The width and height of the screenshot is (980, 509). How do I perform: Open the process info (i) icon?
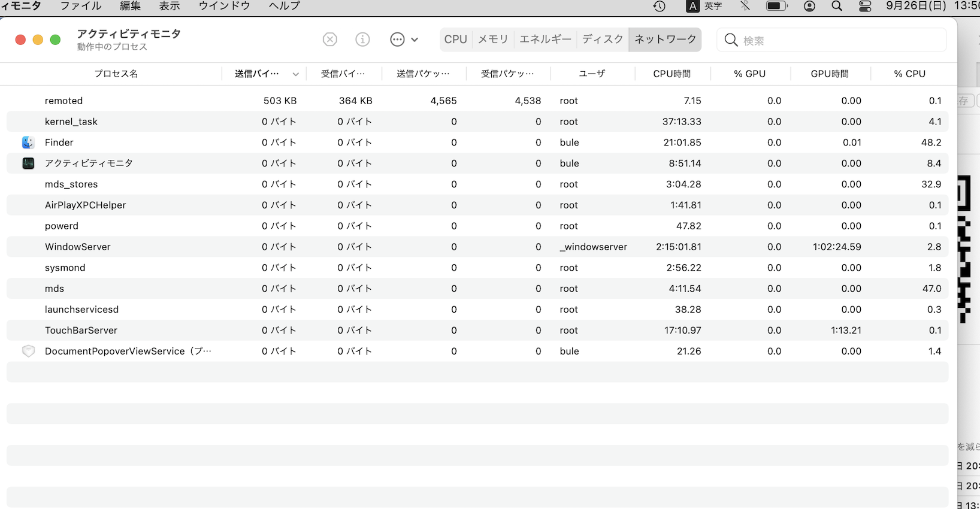click(x=362, y=40)
